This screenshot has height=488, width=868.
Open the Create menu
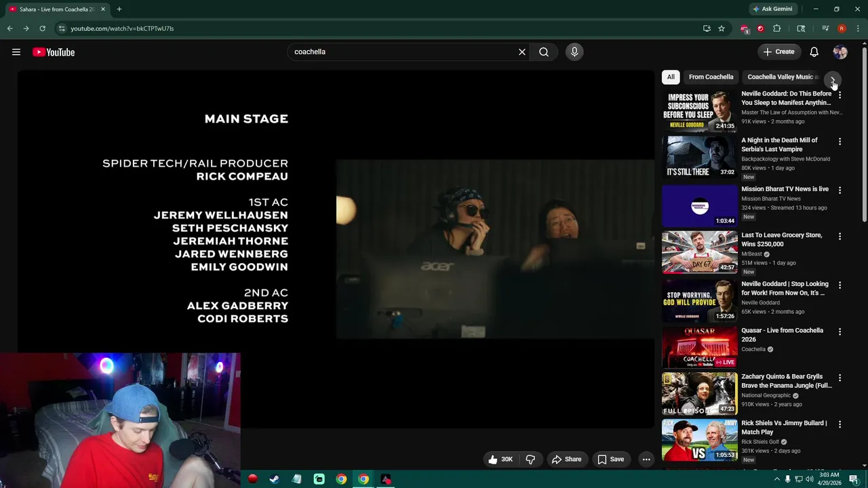point(778,52)
